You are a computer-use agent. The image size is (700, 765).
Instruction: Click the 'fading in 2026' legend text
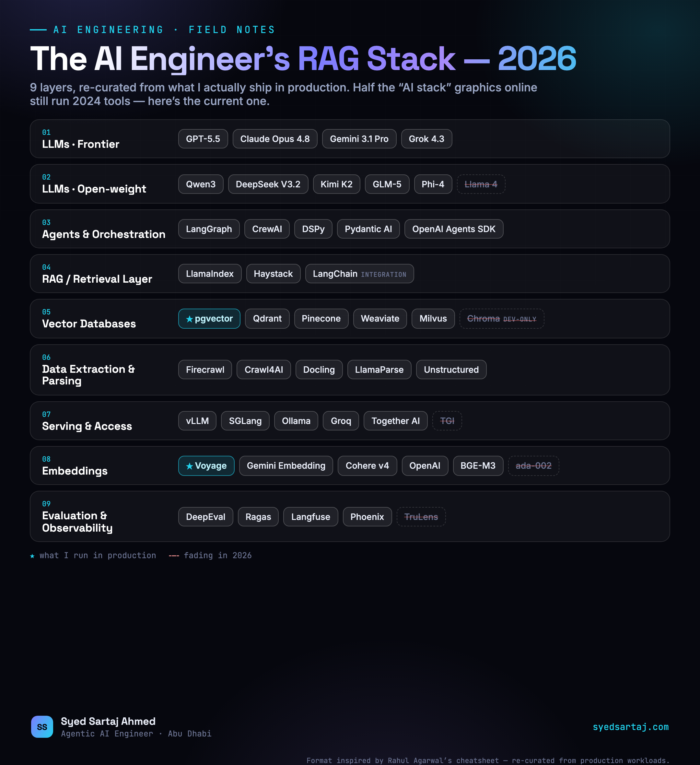217,556
